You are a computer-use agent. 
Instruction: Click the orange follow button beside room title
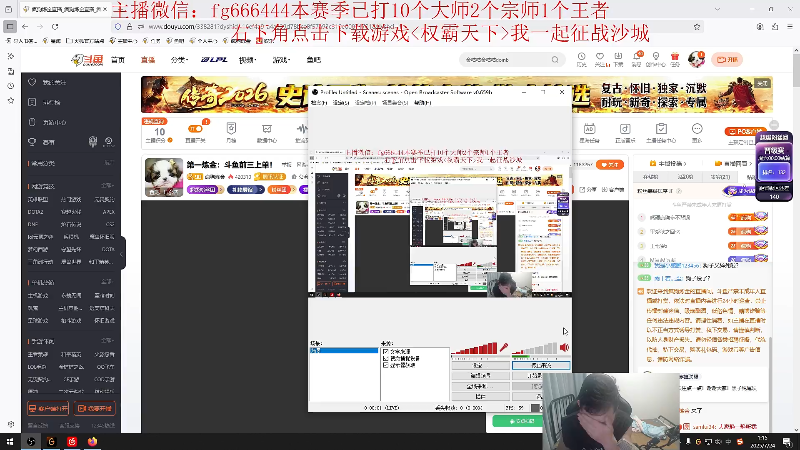609,165
